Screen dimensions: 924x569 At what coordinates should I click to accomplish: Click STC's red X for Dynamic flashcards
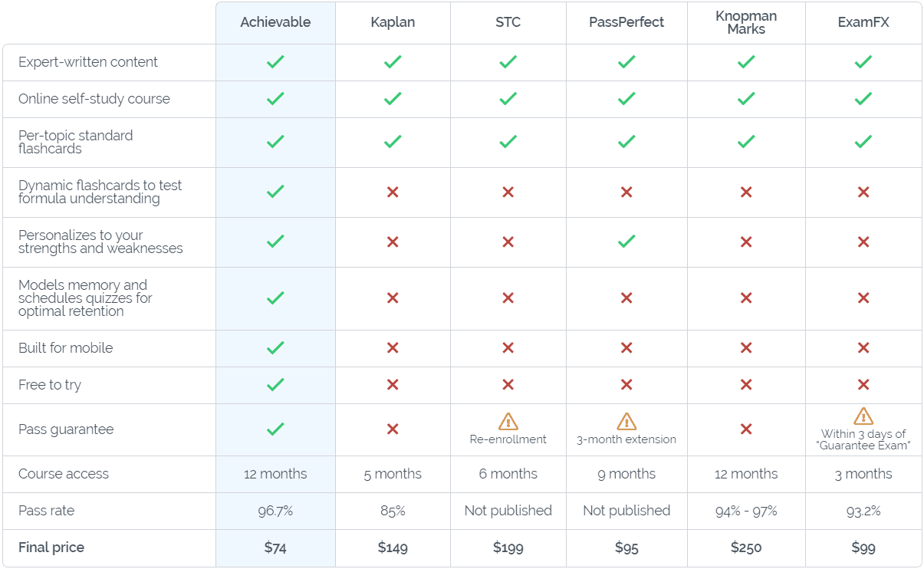pyautogui.click(x=508, y=192)
